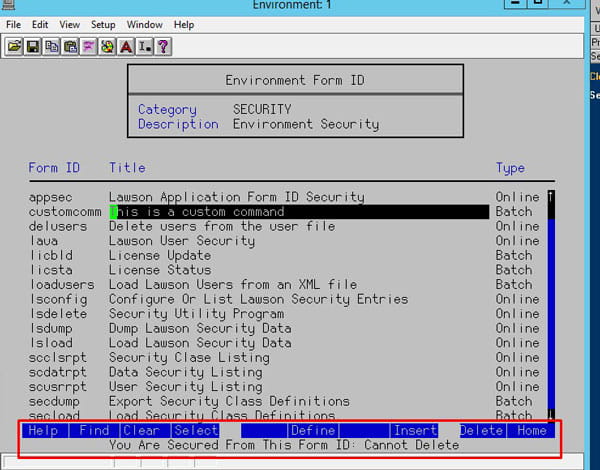Click 'License Status' title
The height and width of the screenshot is (470, 600).
[x=160, y=270]
